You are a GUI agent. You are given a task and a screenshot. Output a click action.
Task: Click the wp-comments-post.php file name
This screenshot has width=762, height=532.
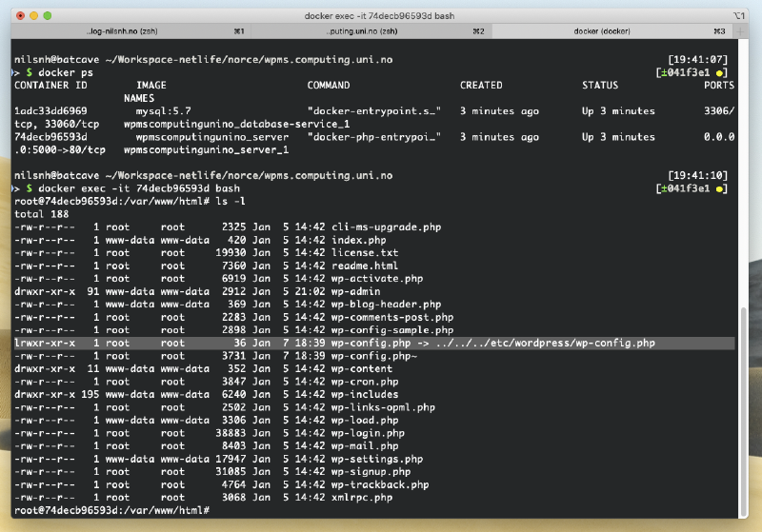tap(392, 318)
